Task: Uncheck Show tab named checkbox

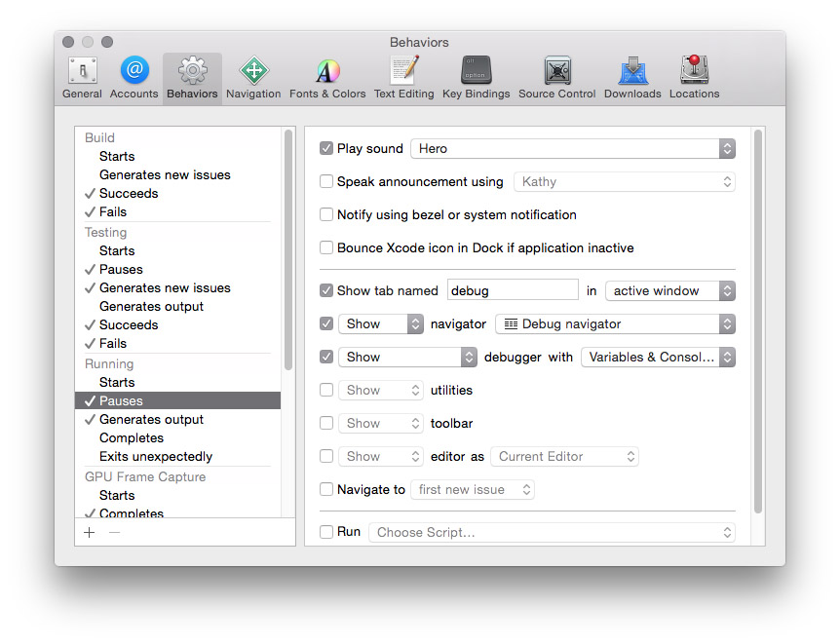Action: point(326,290)
